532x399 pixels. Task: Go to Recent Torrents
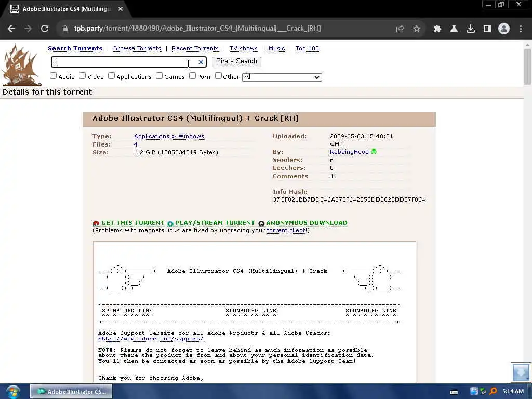tap(195, 48)
